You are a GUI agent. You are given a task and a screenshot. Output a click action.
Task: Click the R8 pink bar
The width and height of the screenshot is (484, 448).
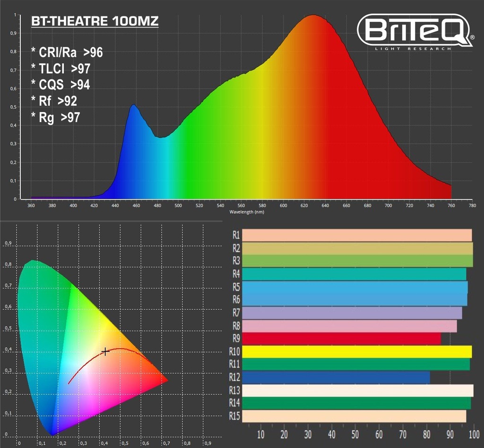tap(350, 326)
